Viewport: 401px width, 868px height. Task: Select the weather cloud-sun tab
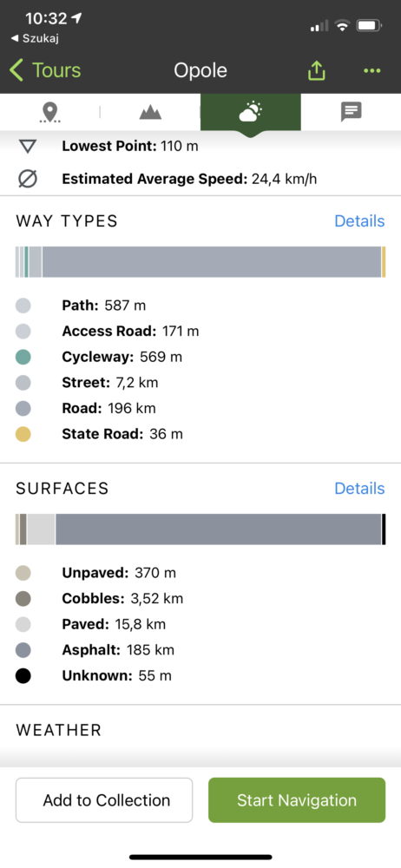(x=250, y=112)
